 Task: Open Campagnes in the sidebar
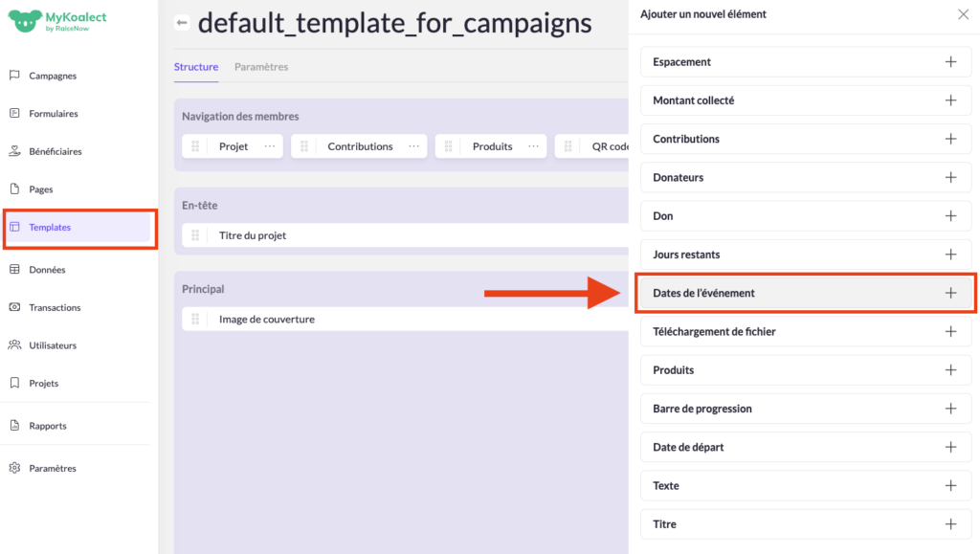click(53, 76)
